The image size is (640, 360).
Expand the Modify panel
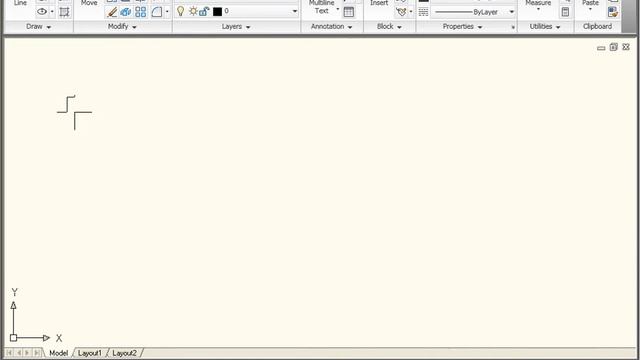point(122,27)
